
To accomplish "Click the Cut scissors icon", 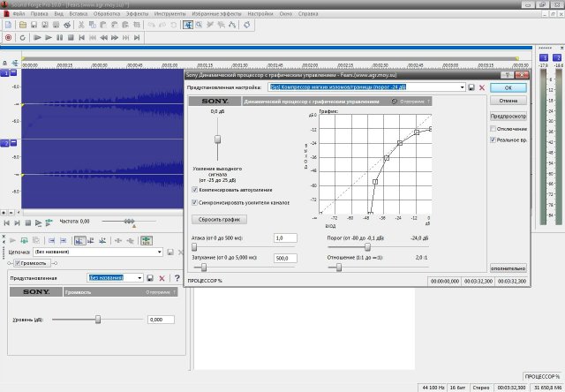I will point(80,25).
